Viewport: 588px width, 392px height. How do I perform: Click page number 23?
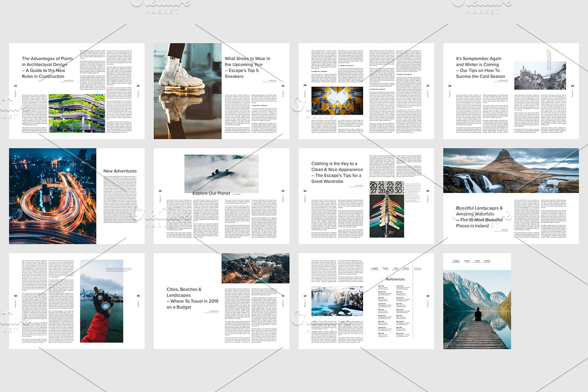[x=139, y=86]
